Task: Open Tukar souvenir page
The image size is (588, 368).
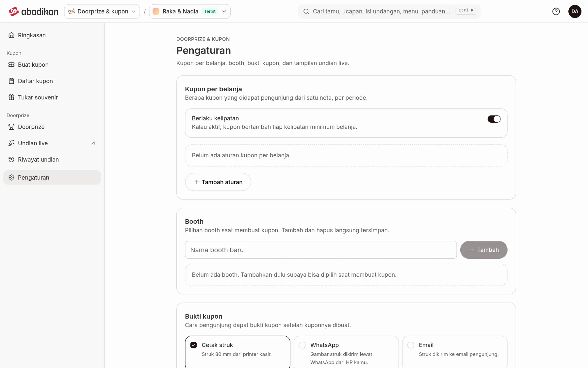Action: (52, 97)
